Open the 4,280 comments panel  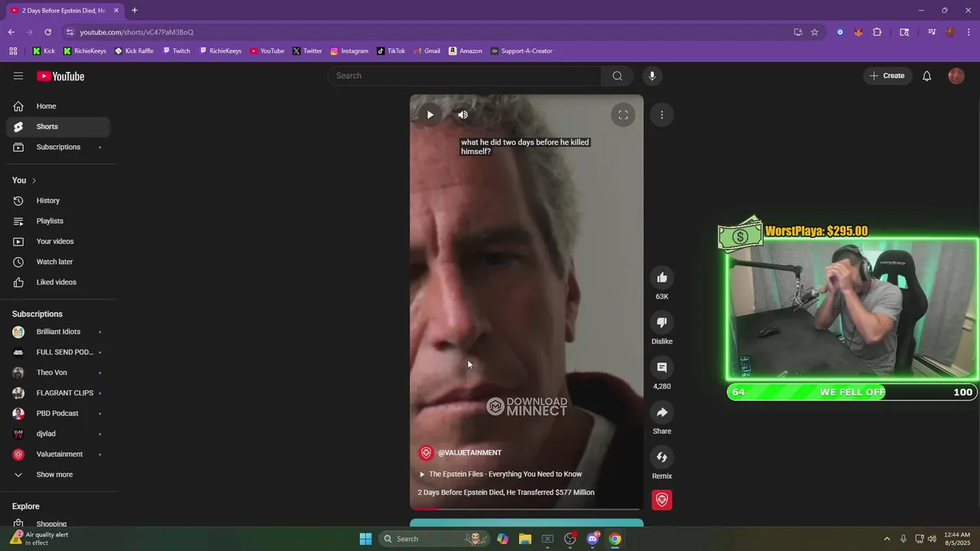pyautogui.click(x=662, y=367)
